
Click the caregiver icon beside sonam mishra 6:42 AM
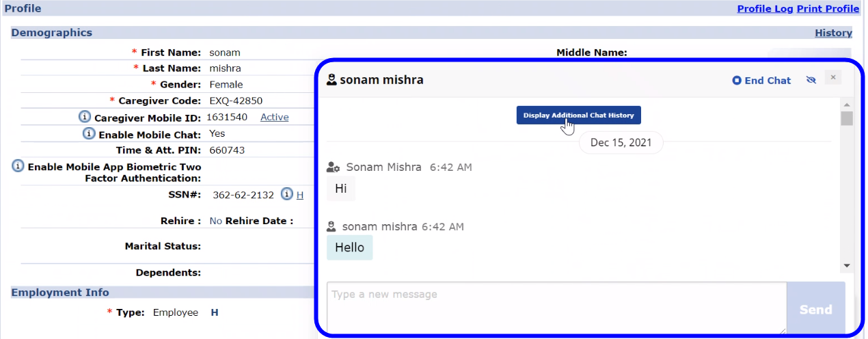[331, 226]
